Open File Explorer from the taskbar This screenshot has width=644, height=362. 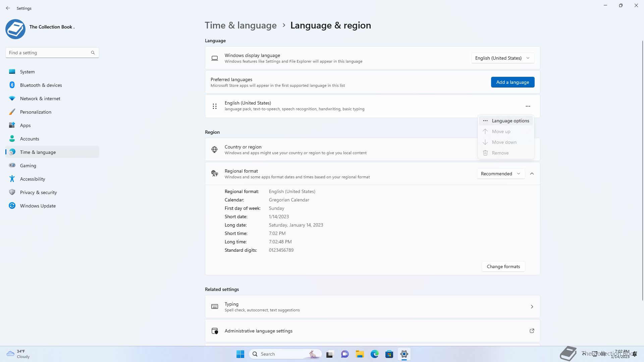[360, 354]
